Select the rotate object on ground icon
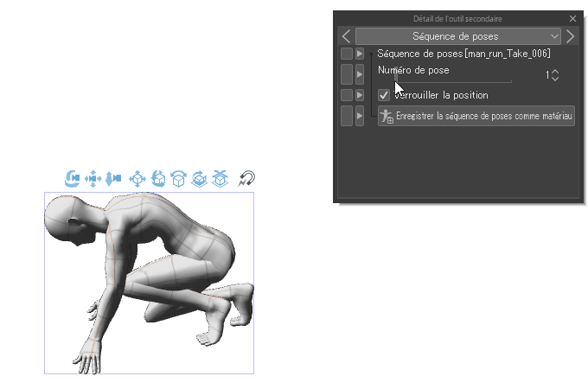Viewport: 588px width, 389px height. coord(199,178)
